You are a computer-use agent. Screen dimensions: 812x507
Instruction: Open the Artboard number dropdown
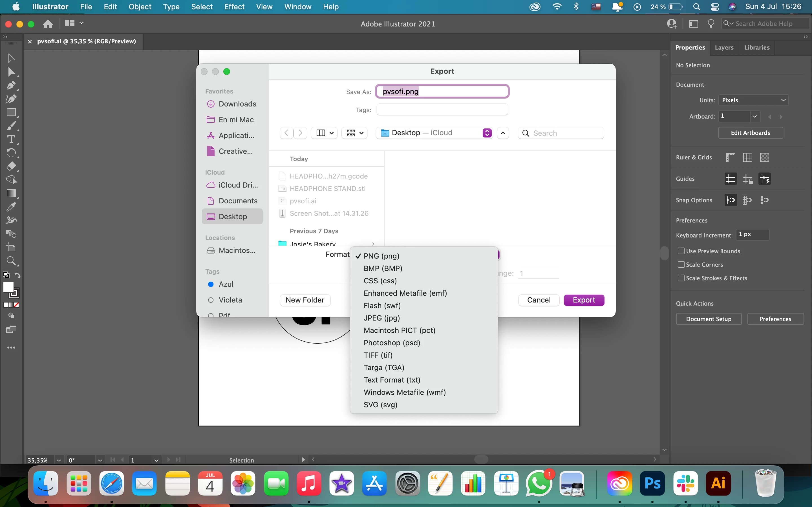click(x=754, y=116)
